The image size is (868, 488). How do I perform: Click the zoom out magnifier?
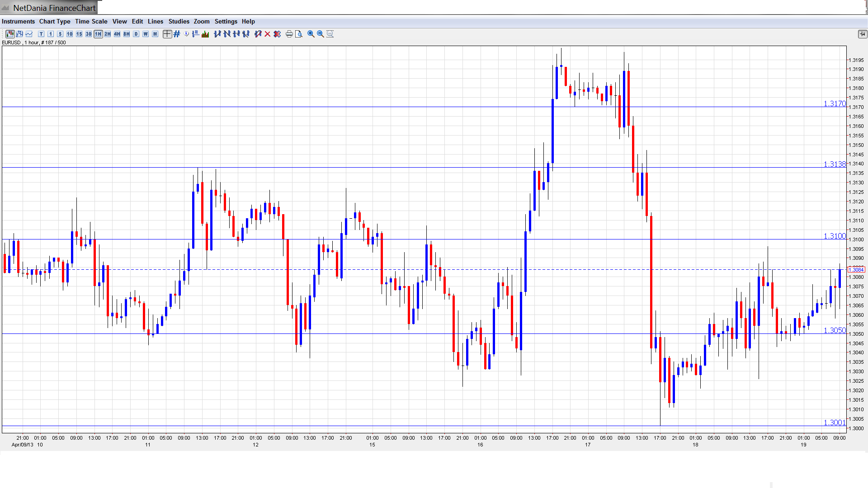coord(321,34)
